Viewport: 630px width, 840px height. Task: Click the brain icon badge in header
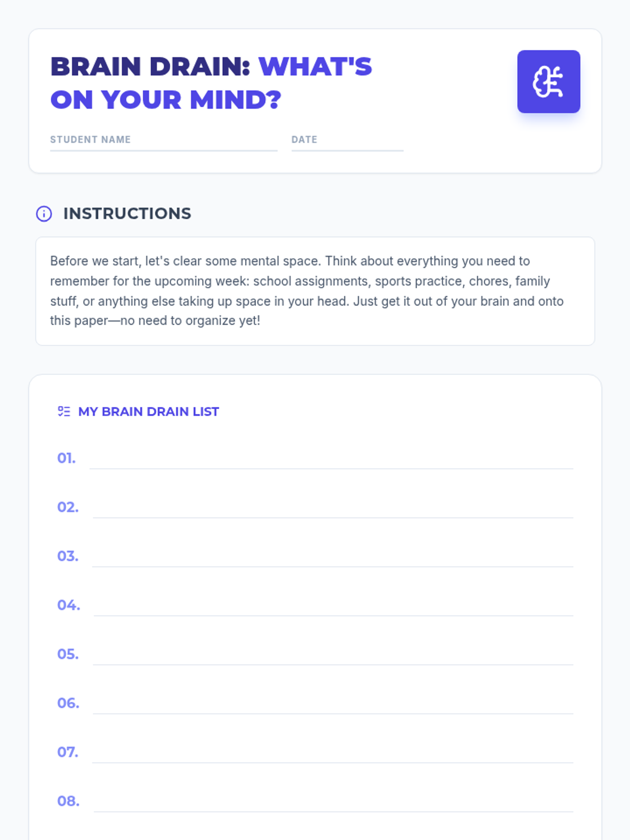[x=549, y=82]
